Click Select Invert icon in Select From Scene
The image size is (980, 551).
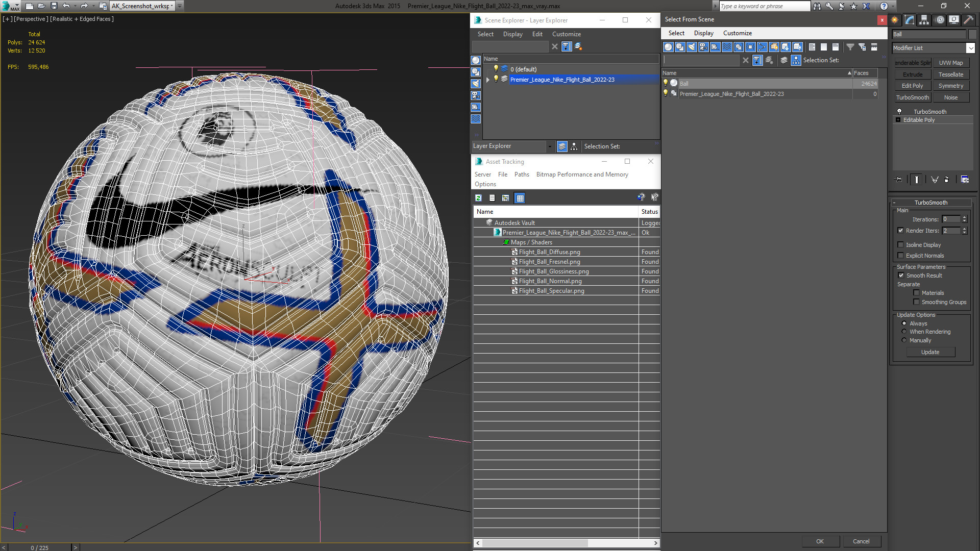point(836,47)
